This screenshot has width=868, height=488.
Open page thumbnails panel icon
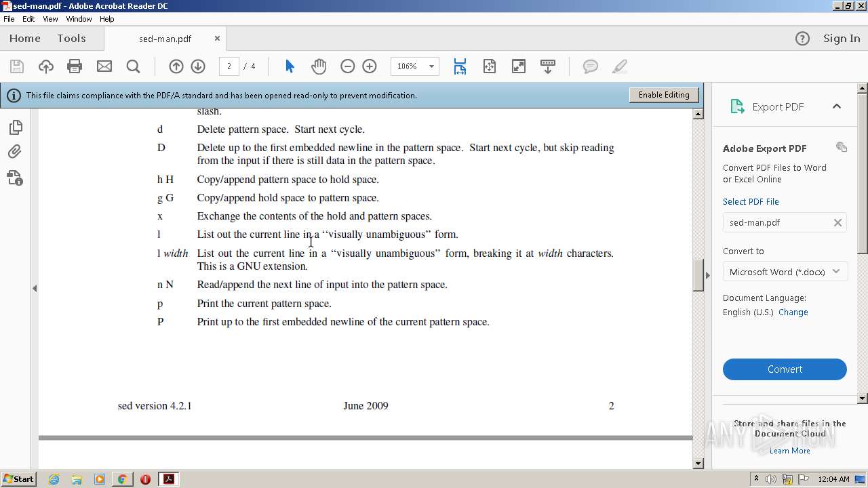[15, 127]
